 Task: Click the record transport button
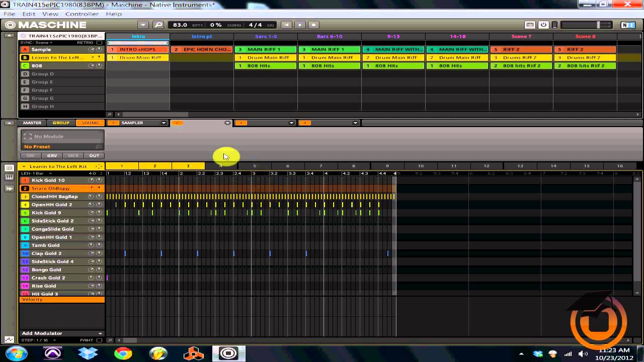click(313, 25)
